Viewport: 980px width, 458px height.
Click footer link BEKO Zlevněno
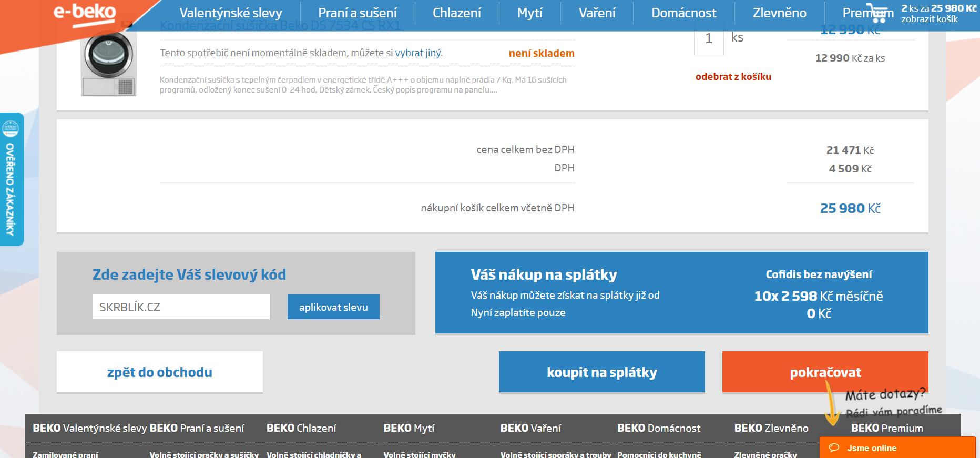771,428
